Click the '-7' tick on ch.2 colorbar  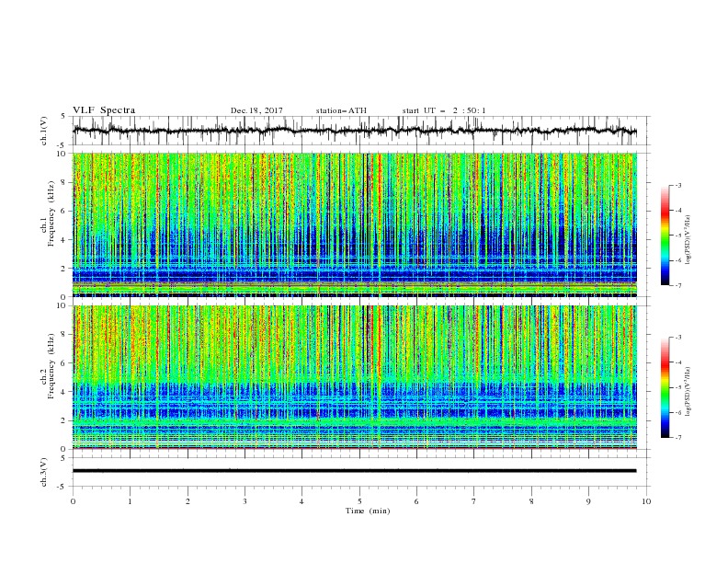click(x=678, y=437)
